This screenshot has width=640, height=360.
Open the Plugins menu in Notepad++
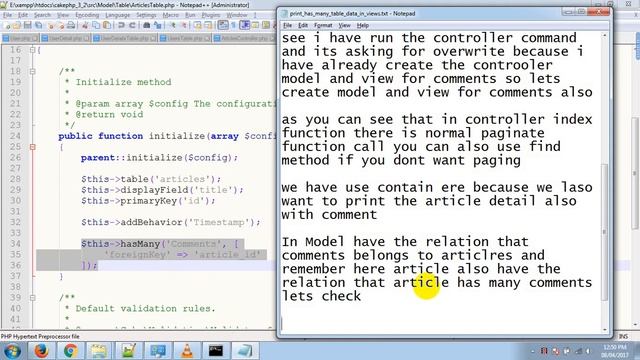pos(211,15)
